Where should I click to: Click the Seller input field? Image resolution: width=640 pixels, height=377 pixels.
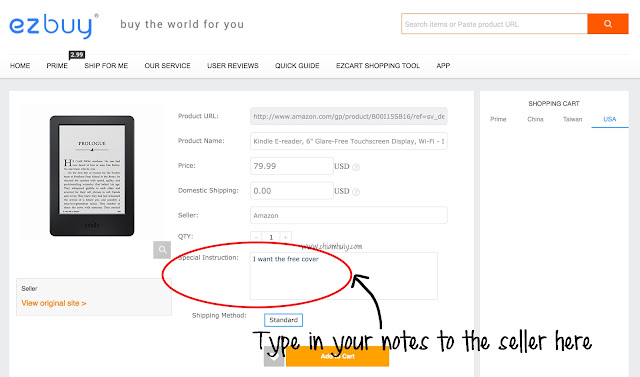click(349, 215)
